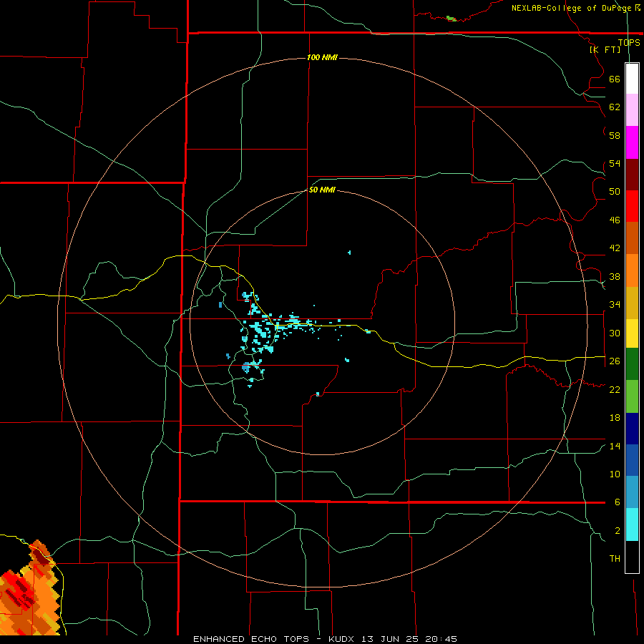Click the "46" legend value

(615, 220)
